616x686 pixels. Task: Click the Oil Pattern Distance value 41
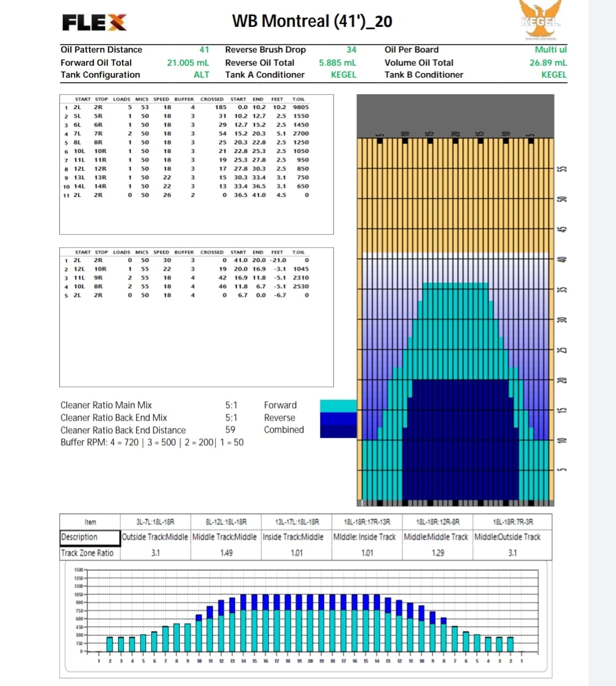point(204,50)
